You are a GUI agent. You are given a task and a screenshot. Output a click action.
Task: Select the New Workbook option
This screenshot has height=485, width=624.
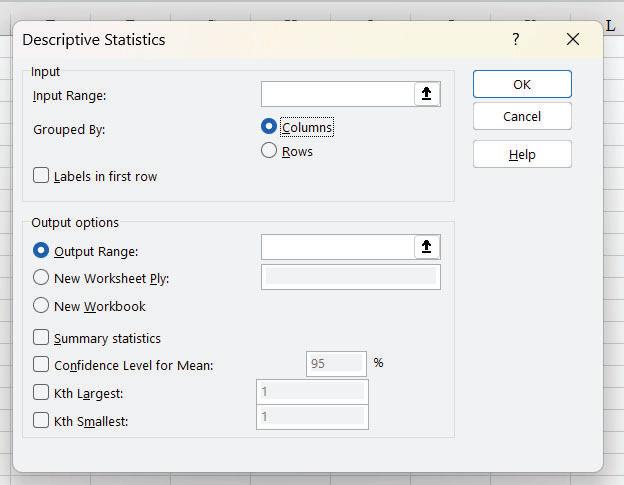point(41,306)
